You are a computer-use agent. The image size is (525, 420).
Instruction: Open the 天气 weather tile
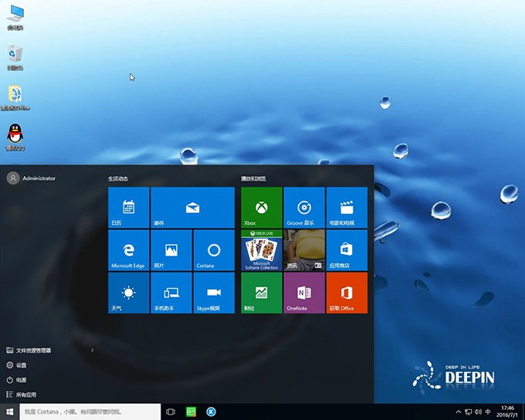(128, 293)
